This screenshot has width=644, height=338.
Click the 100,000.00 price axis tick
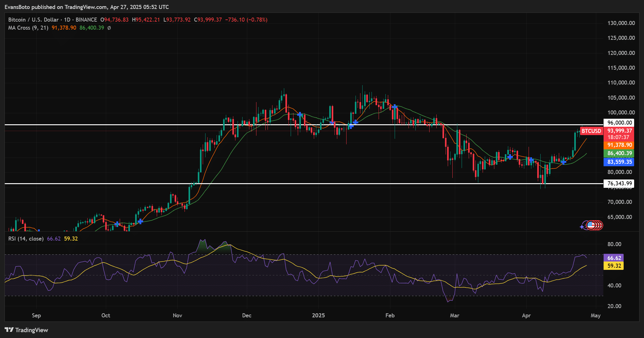coord(621,113)
